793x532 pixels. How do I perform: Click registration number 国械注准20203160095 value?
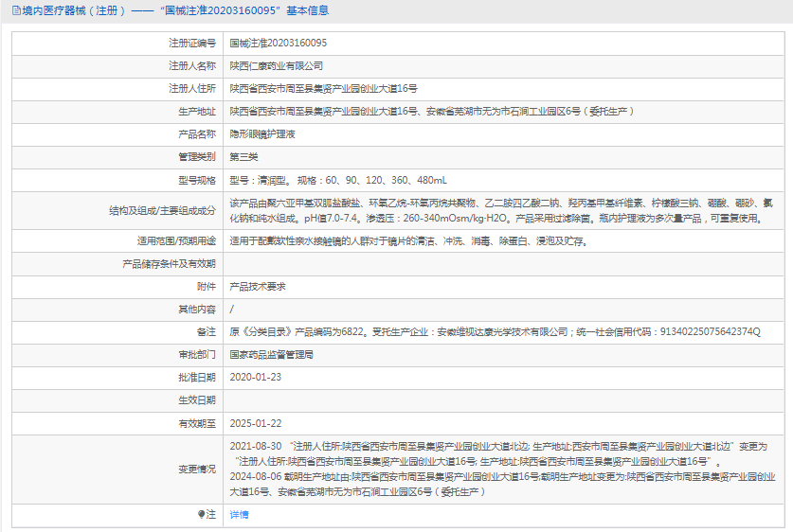click(x=278, y=44)
